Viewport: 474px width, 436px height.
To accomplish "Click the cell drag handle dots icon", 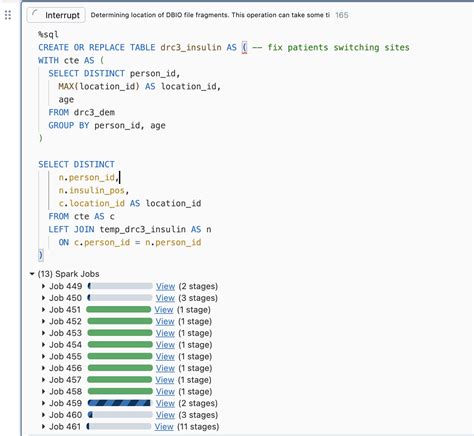I will click(8, 15).
